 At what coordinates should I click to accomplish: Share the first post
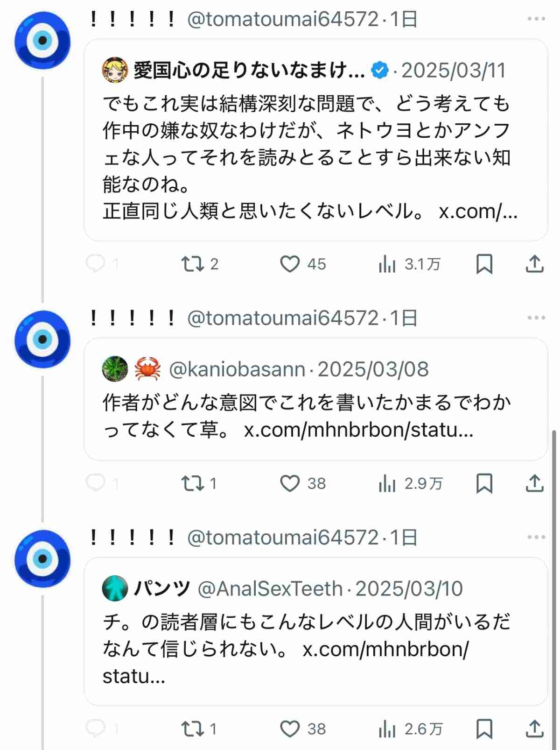(534, 264)
